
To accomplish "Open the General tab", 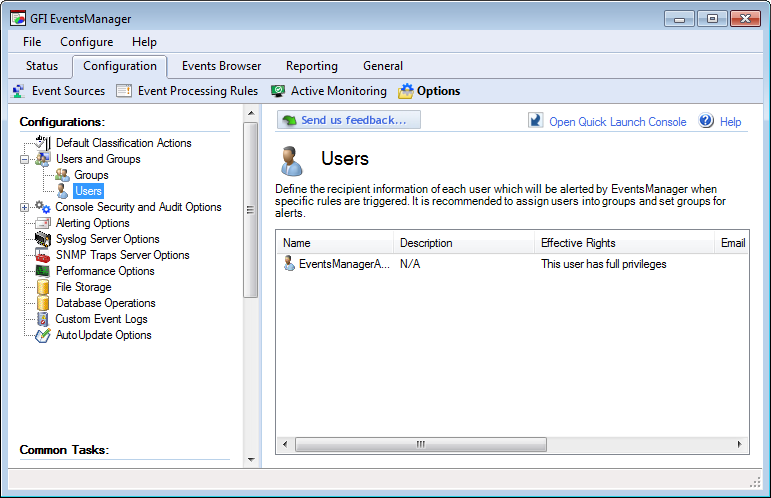I will click(383, 66).
